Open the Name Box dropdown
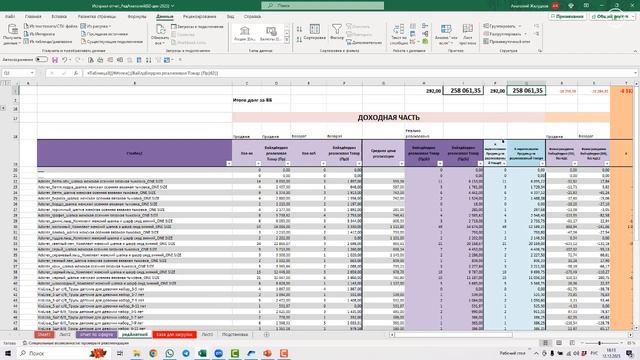This screenshot has height=360, width=640. [32, 73]
